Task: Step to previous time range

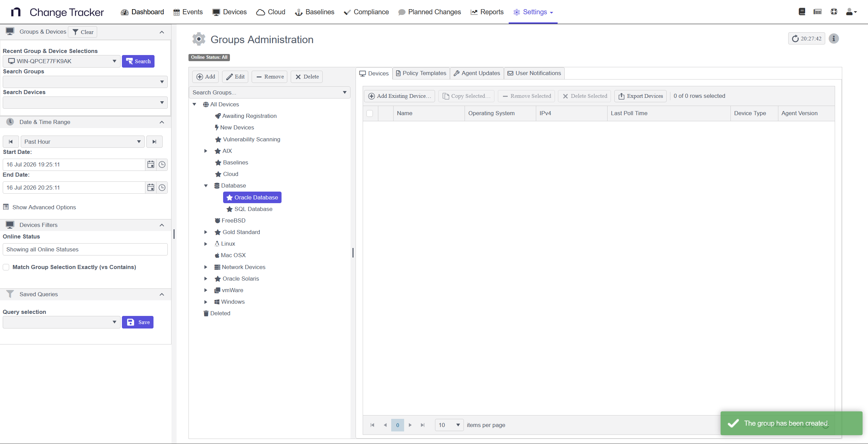Action: point(11,142)
